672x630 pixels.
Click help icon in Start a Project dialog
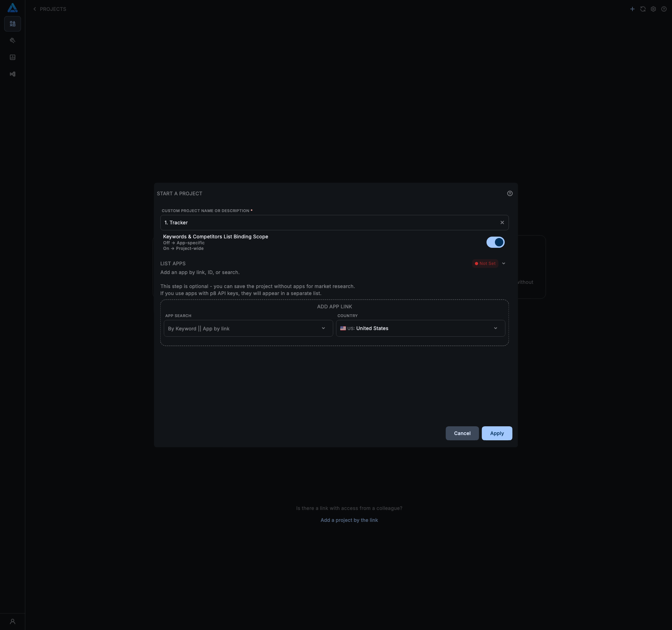coord(510,194)
